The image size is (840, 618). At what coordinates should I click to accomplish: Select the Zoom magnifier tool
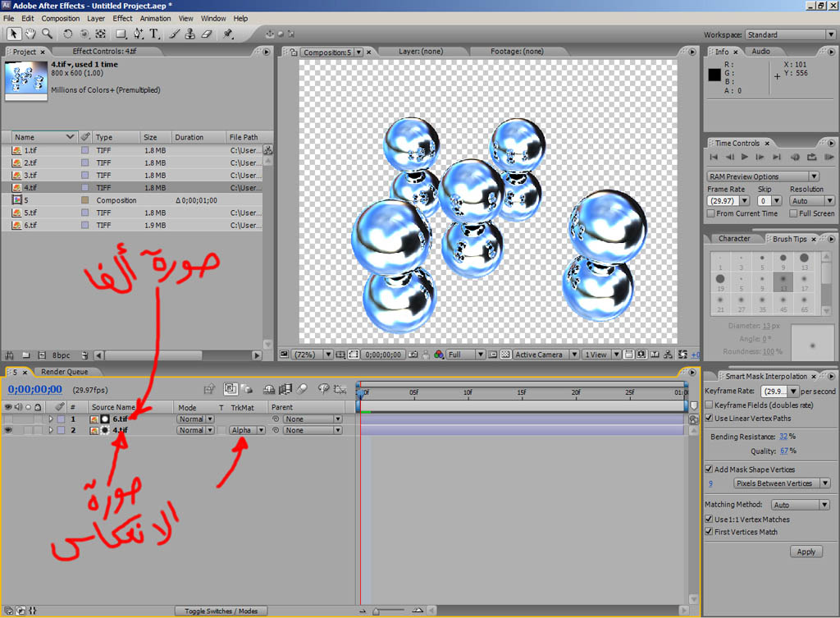click(47, 34)
